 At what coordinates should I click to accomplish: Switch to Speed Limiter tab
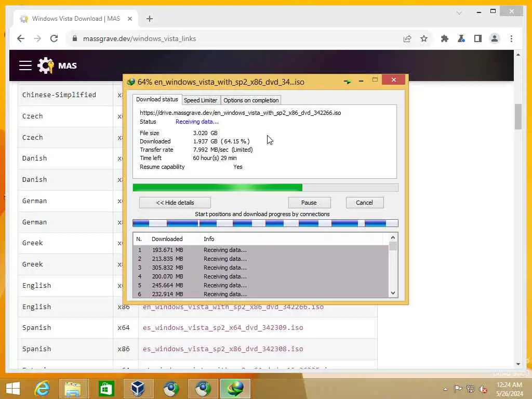[x=201, y=100]
